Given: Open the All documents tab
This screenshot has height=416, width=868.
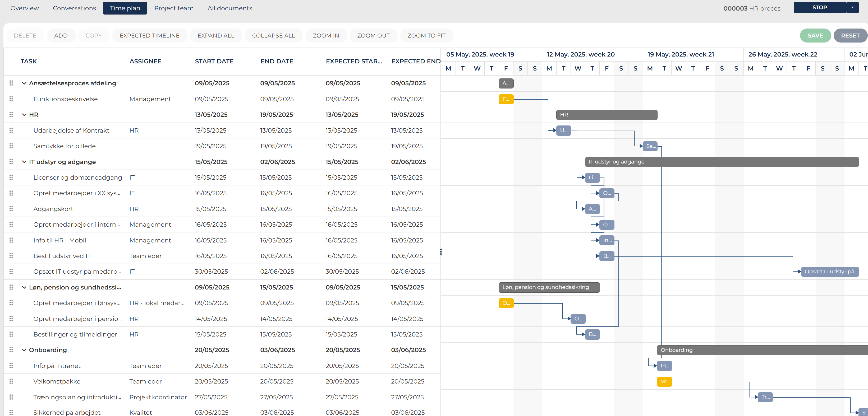Looking at the screenshot, I should click(229, 8).
